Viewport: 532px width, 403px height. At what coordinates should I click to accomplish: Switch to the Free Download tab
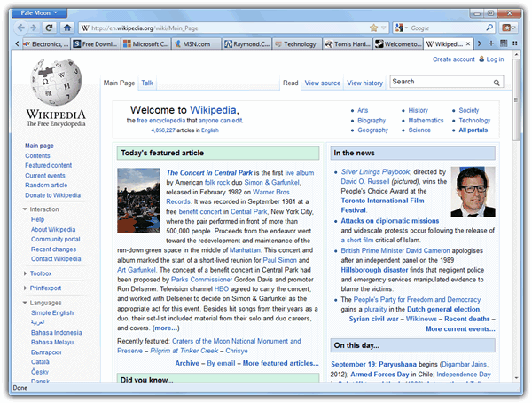point(96,44)
